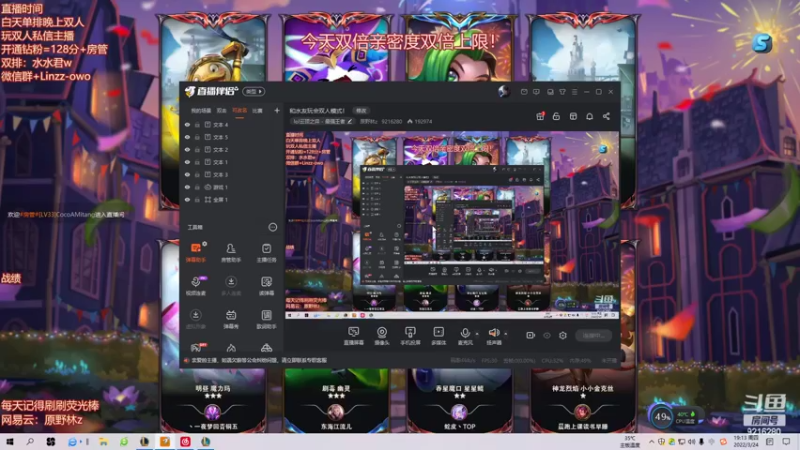The image size is (800, 450).
Task: Open the 歌词助手 lyrics assistant tool
Action: point(266,319)
